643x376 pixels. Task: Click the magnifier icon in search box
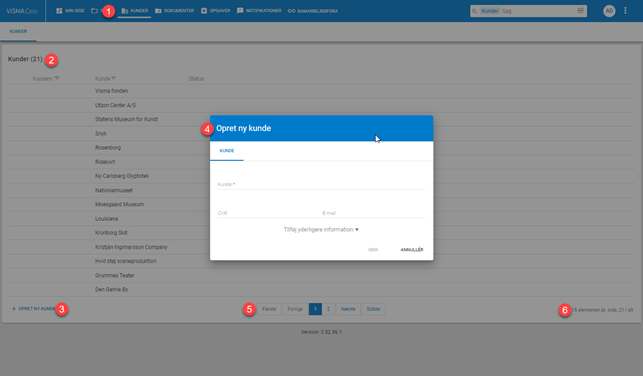[x=474, y=11]
